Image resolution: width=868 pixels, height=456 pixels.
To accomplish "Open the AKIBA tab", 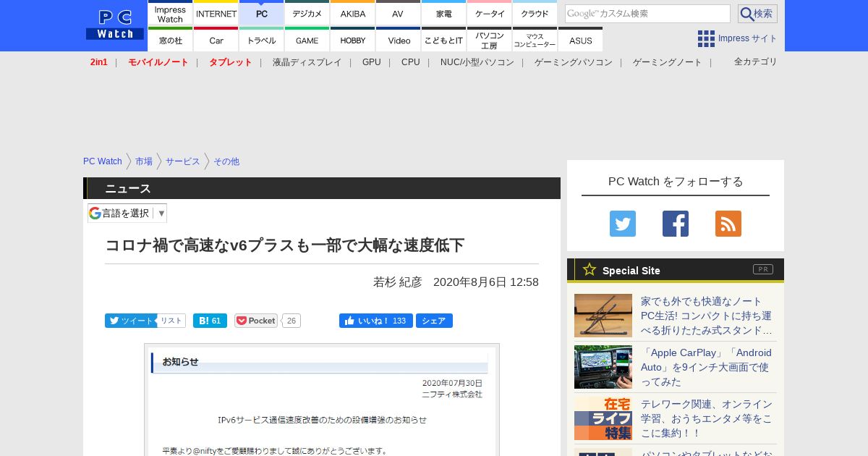I will click(x=353, y=13).
